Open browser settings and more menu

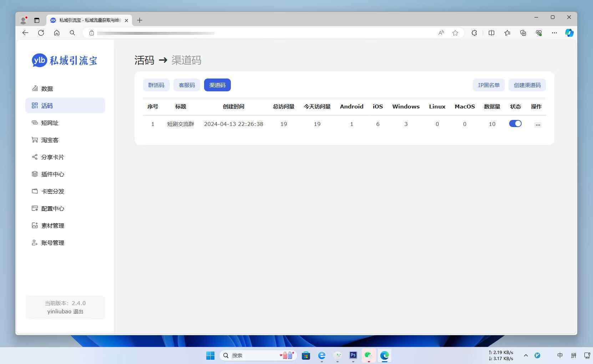(x=554, y=33)
